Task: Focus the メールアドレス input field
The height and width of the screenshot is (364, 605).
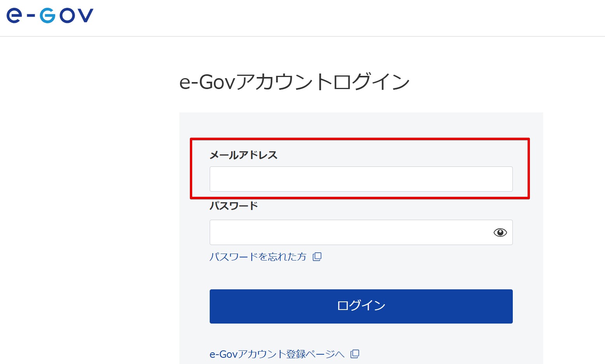Action: pos(361,179)
